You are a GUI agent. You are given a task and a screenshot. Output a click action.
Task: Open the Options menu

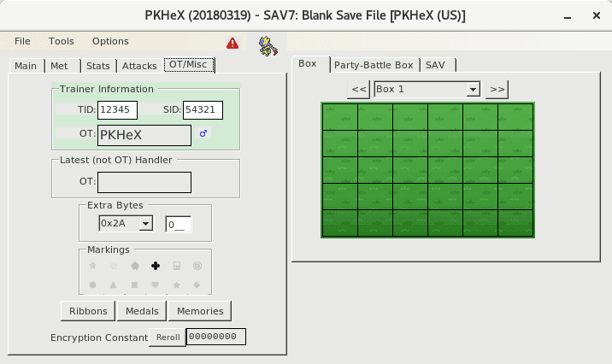coord(110,41)
